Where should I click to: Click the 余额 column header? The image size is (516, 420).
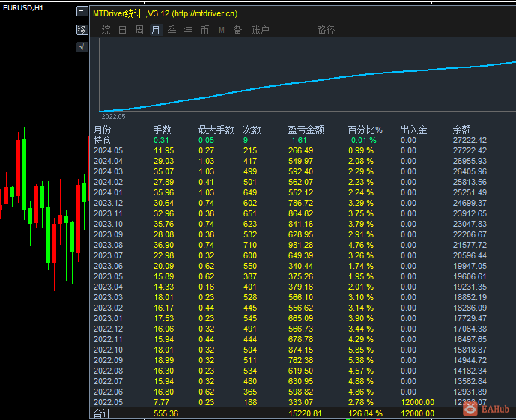tap(461, 130)
